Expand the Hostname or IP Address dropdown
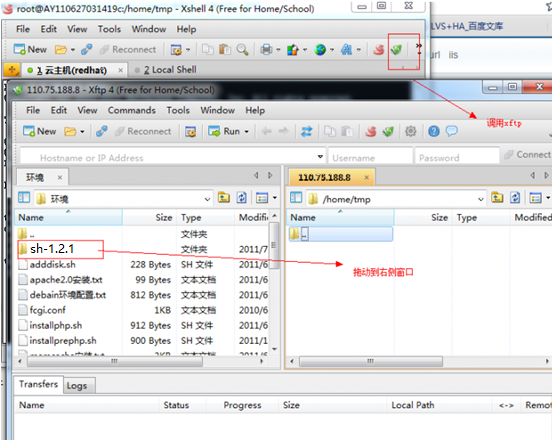Viewport: 552px width, 440px height. click(320, 157)
